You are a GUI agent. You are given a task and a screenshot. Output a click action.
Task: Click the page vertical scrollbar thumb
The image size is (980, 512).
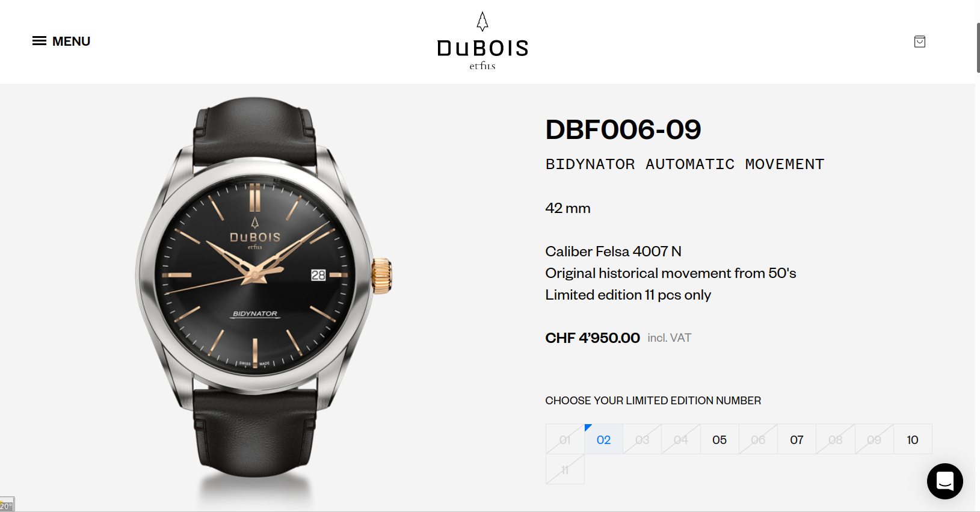(978, 48)
